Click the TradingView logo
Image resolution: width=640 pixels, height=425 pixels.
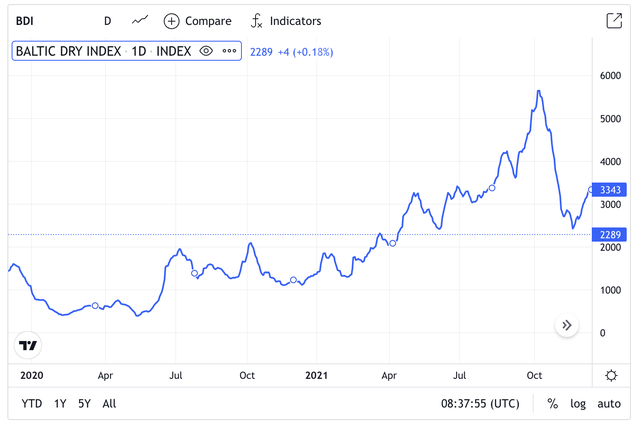29,346
